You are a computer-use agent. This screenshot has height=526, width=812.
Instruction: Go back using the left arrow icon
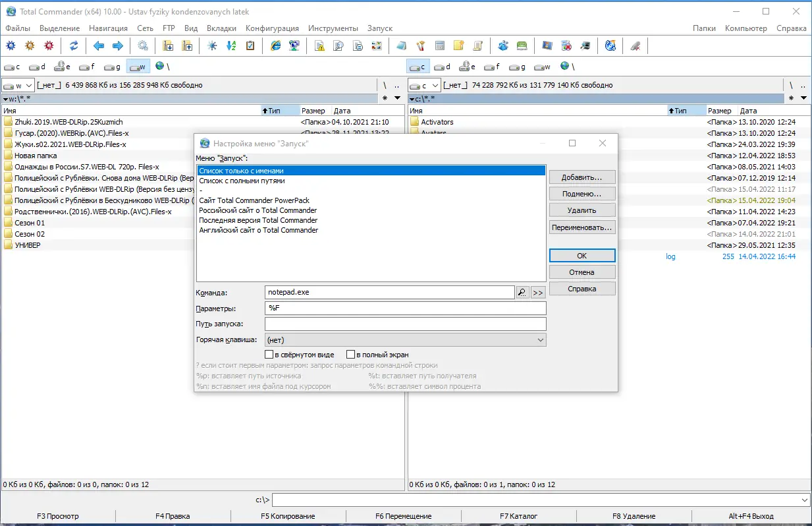[x=99, y=45]
